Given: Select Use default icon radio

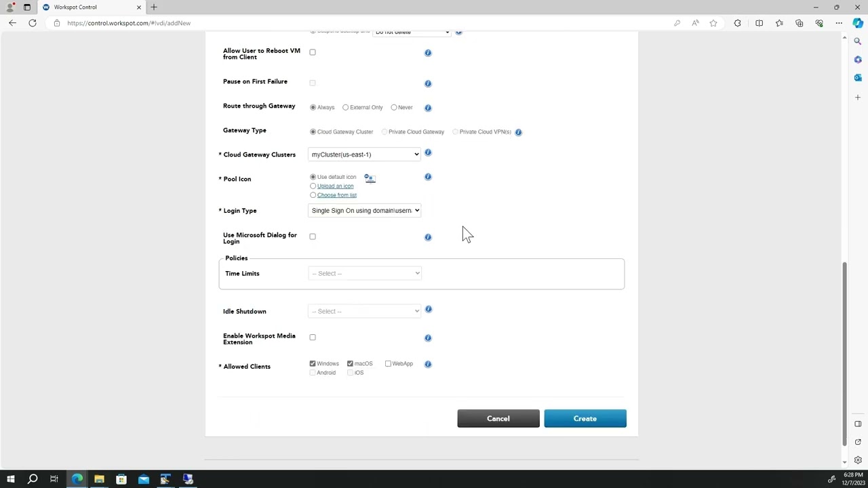Looking at the screenshot, I should point(313,177).
